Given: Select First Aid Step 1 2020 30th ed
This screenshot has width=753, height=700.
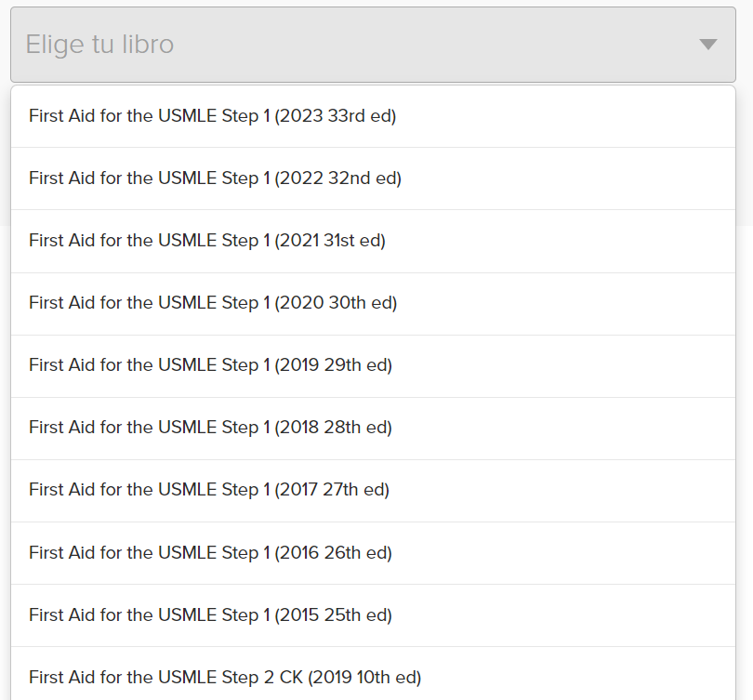Looking at the screenshot, I should pos(213,303).
